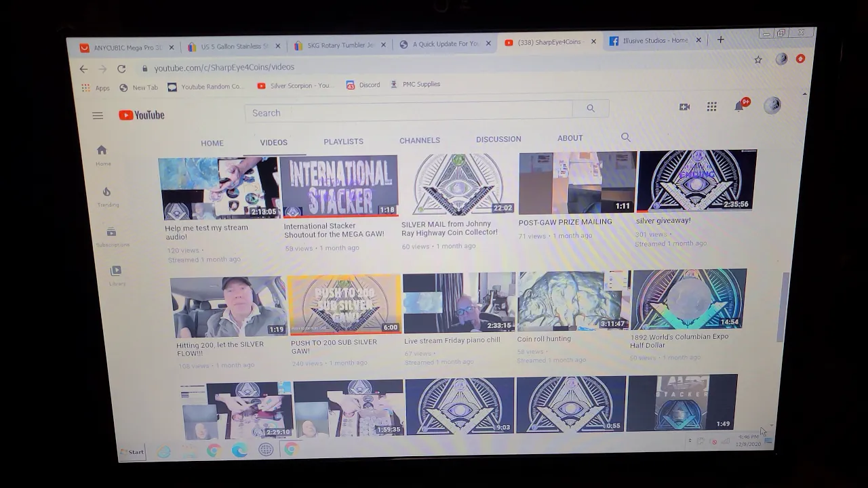Switch to A Quick Update For You tab
This screenshot has width=868, height=488.
[x=446, y=44]
